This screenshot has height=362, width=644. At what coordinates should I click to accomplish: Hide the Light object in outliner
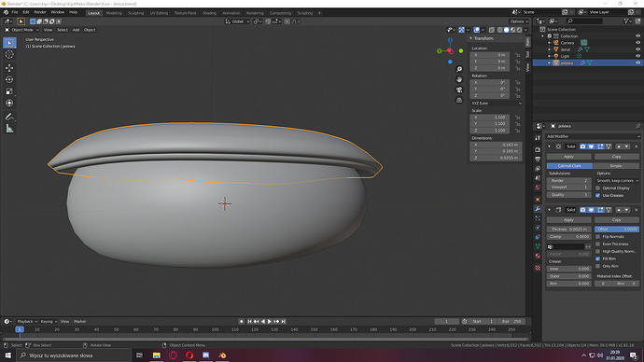[x=637, y=56]
